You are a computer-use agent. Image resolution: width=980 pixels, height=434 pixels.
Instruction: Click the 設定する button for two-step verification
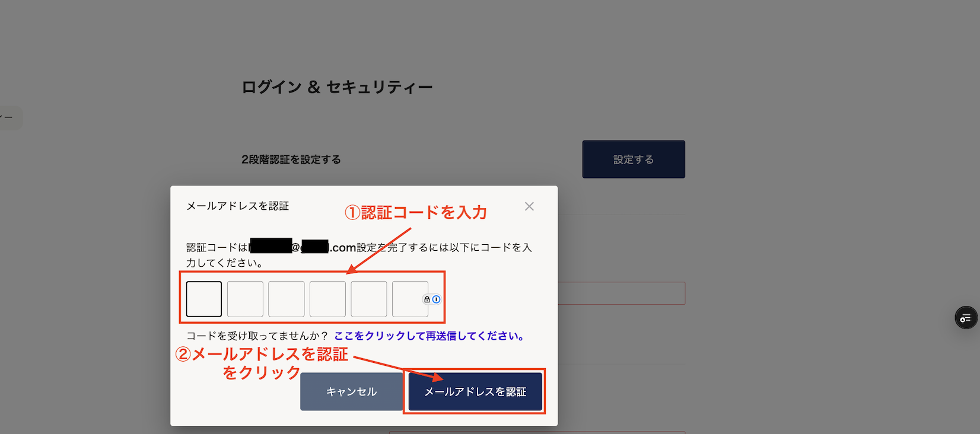(634, 159)
